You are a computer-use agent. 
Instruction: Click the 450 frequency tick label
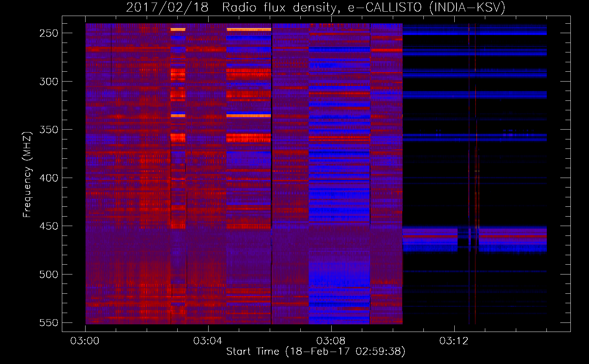point(49,226)
